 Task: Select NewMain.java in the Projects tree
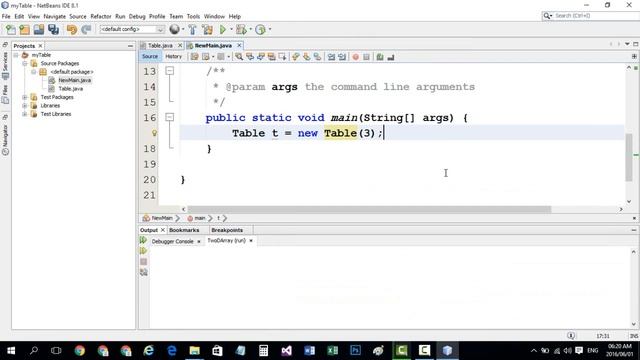[75, 80]
